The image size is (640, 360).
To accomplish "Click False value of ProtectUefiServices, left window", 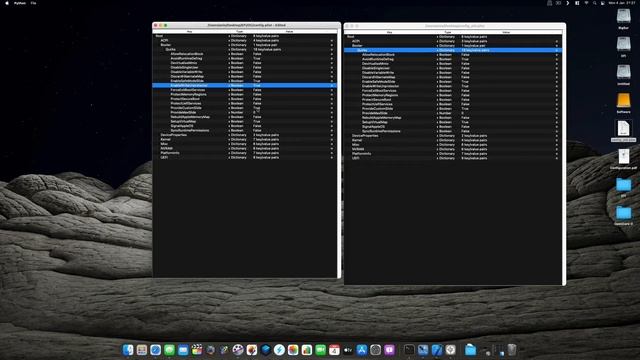I will coord(257,103).
